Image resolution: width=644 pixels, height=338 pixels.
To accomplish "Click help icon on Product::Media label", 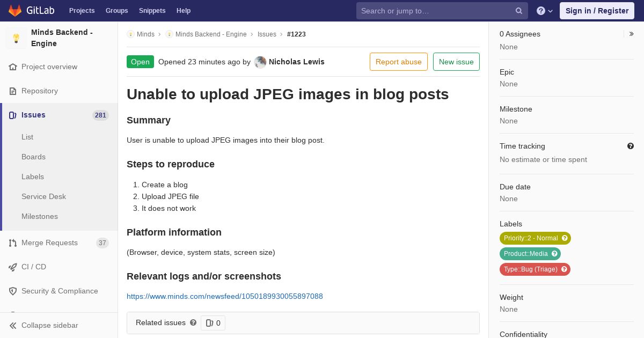I will (x=554, y=254).
